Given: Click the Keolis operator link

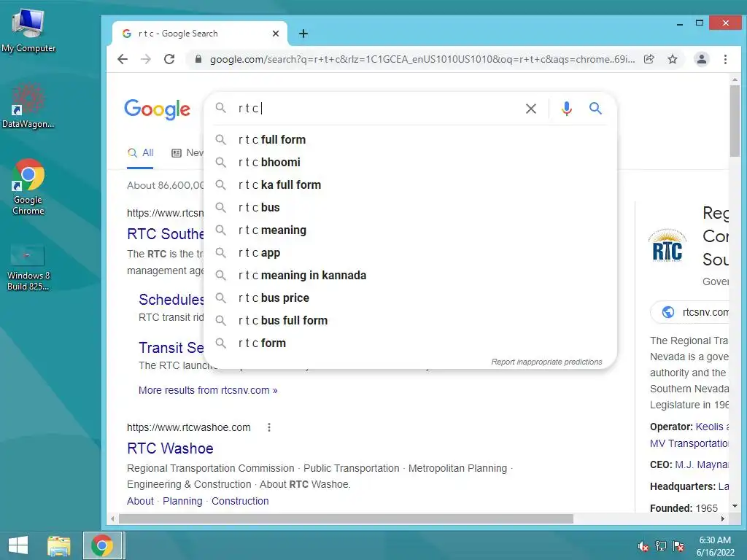Looking at the screenshot, I should pos(712,427).
